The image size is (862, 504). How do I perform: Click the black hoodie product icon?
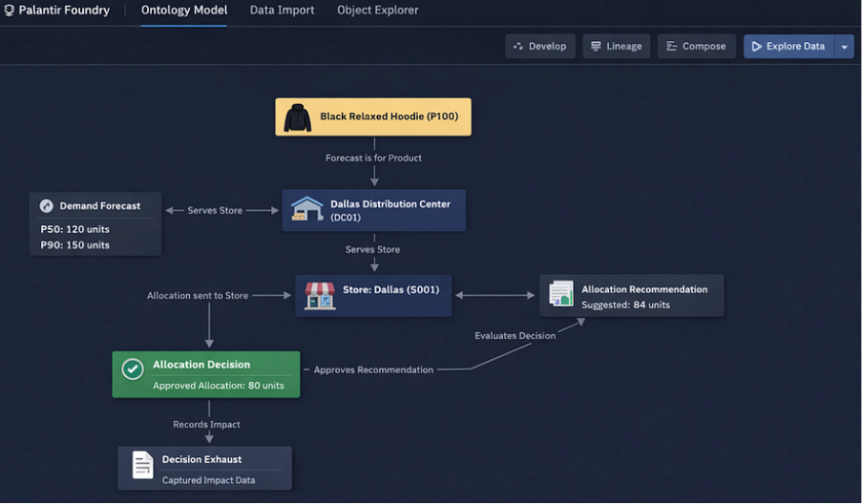298,117
